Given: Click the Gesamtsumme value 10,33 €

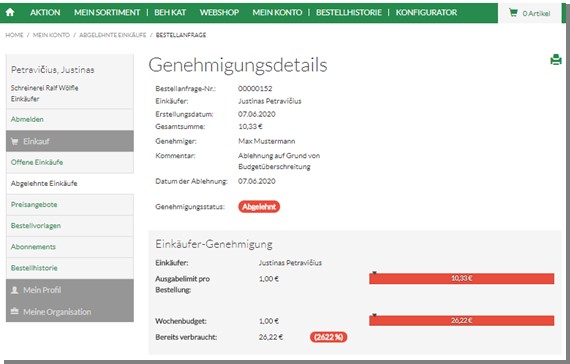Looking at the screenshot, I should click(250, 127).
